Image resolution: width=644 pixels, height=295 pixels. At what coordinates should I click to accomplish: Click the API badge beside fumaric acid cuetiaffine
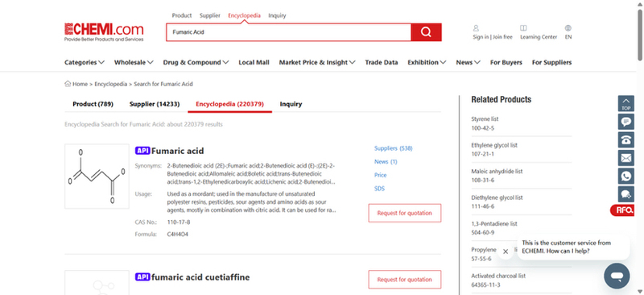click(142, 277)
